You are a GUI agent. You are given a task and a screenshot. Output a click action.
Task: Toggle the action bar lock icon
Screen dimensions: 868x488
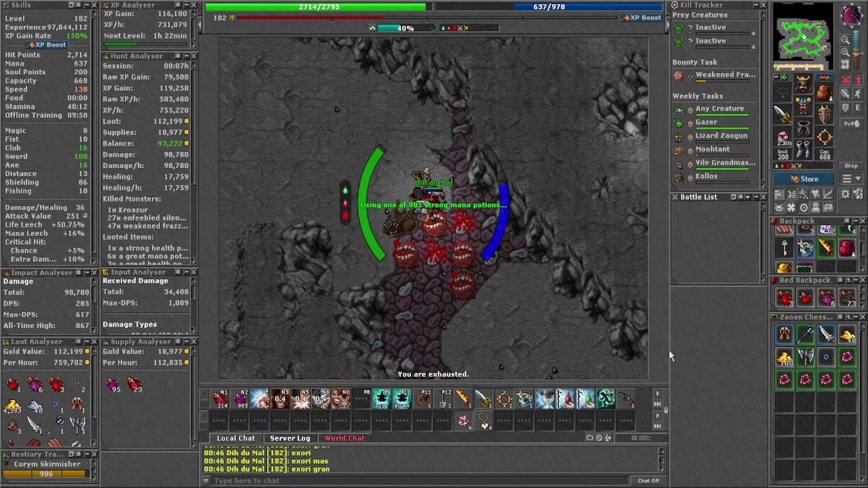[666, 410]
